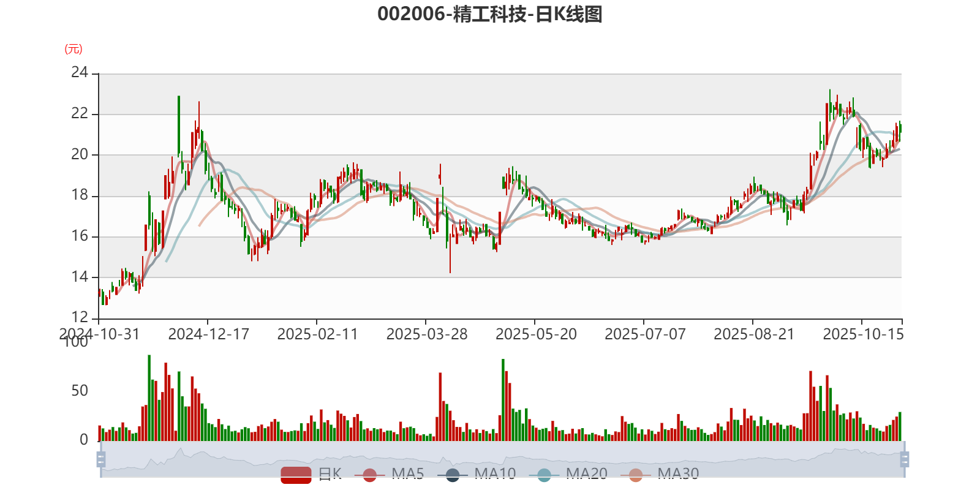The image size is (980, 490).
Task: Click the 0 volume axis label
Action: pos(84,440)
